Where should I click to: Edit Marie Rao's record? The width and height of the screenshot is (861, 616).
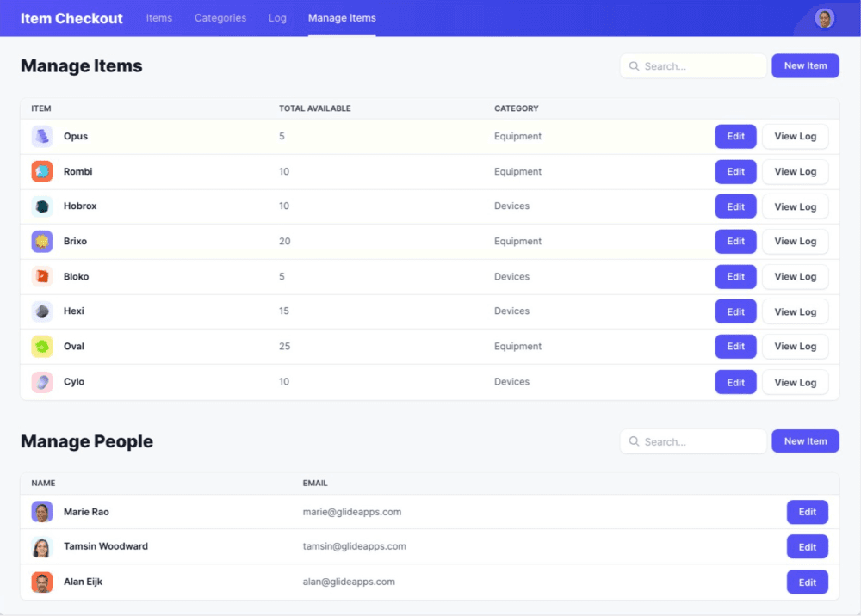(808, 512)
